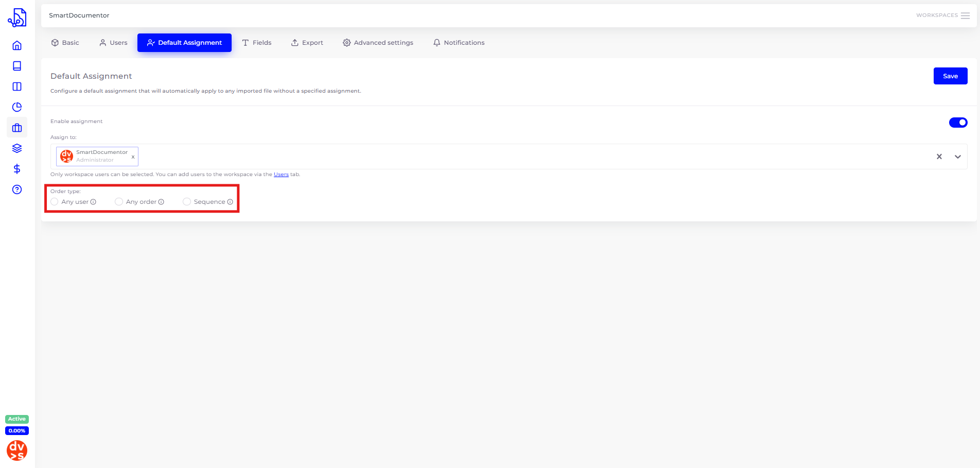Open the Advanced settings tab
The image size is (980, 468).
(x=378, y=43)
